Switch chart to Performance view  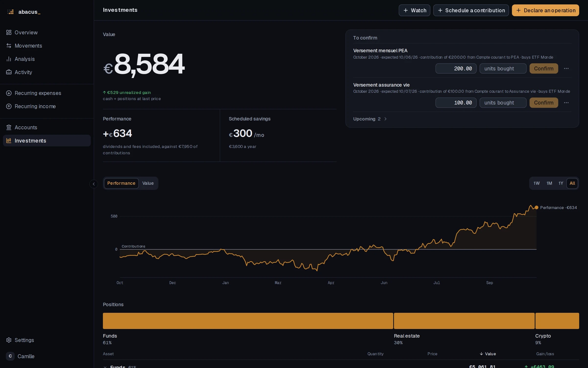click(x=121, y=183)
